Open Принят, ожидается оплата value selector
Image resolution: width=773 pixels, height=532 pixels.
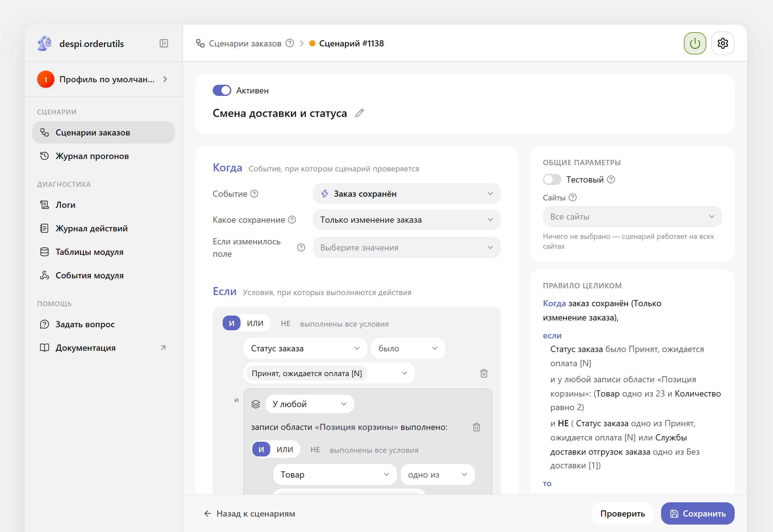tap(329, 373)
